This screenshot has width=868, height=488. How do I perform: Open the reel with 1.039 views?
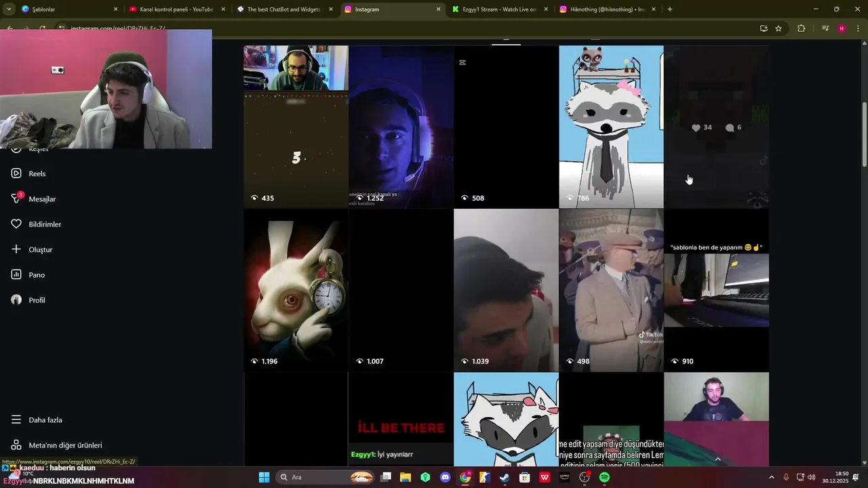point(506,290)
